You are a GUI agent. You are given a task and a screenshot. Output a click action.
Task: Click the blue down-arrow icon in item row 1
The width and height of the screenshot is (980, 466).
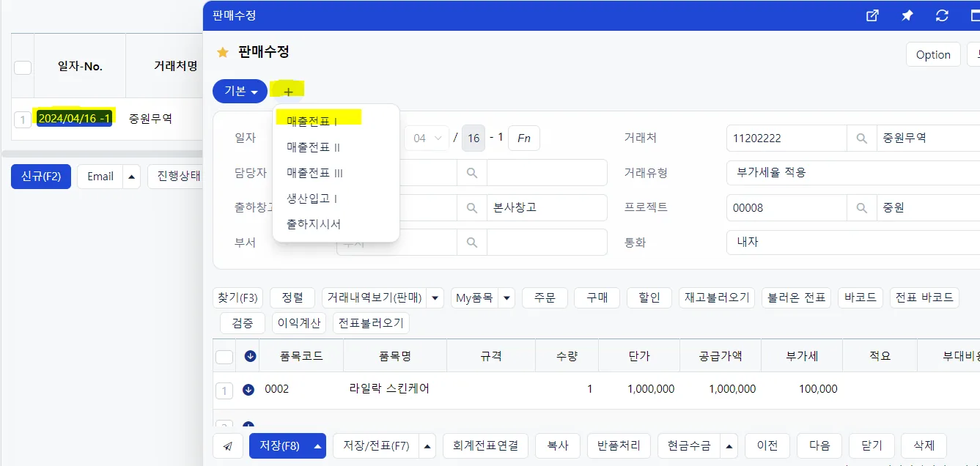click(x=248, y=390)
